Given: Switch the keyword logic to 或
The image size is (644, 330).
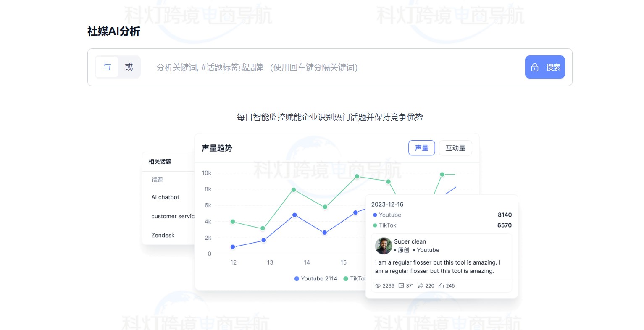Looking at the screenshot, I should (x=129, y=67).
